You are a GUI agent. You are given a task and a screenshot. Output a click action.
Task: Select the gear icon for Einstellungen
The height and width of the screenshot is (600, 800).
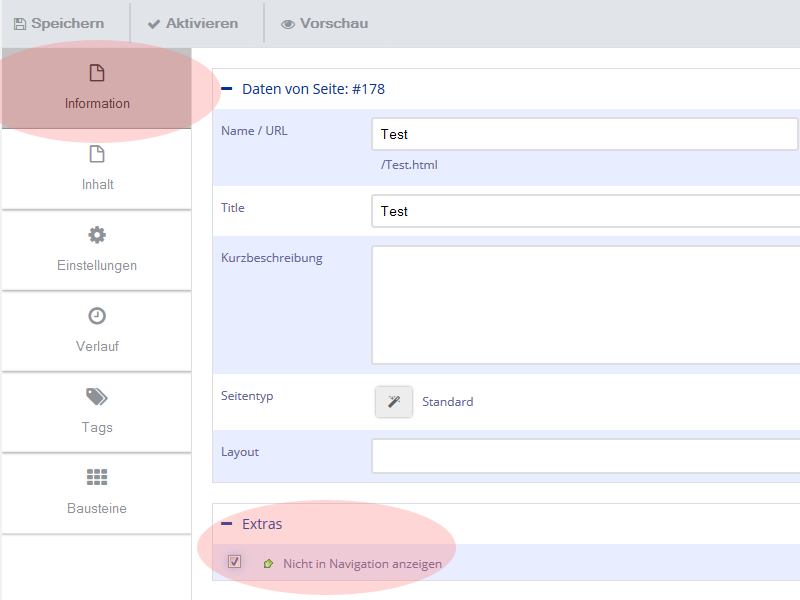click(x=97, y=235)
